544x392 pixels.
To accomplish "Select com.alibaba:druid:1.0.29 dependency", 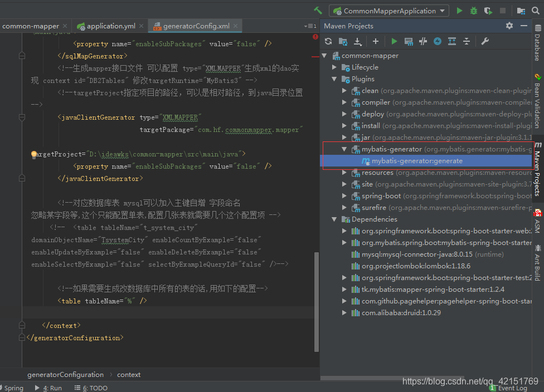I will pos(426,312).
